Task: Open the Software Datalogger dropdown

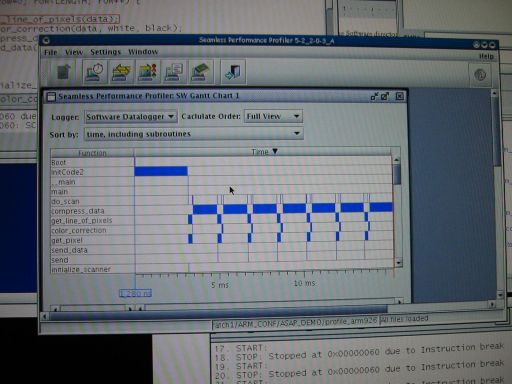Action: (x=130, y=117)
